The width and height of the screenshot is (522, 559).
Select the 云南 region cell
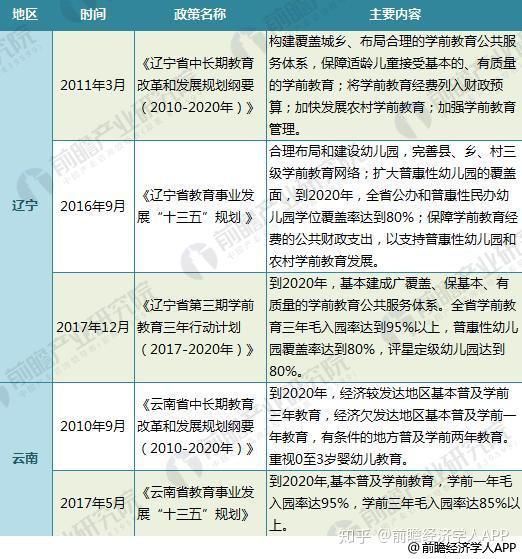point(25,458)
